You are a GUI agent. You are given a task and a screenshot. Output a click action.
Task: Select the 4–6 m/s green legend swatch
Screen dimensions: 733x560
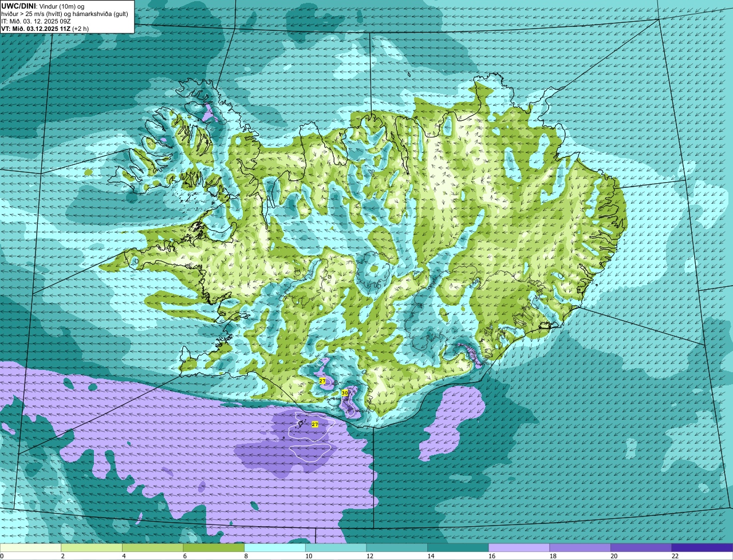[152, 547]
